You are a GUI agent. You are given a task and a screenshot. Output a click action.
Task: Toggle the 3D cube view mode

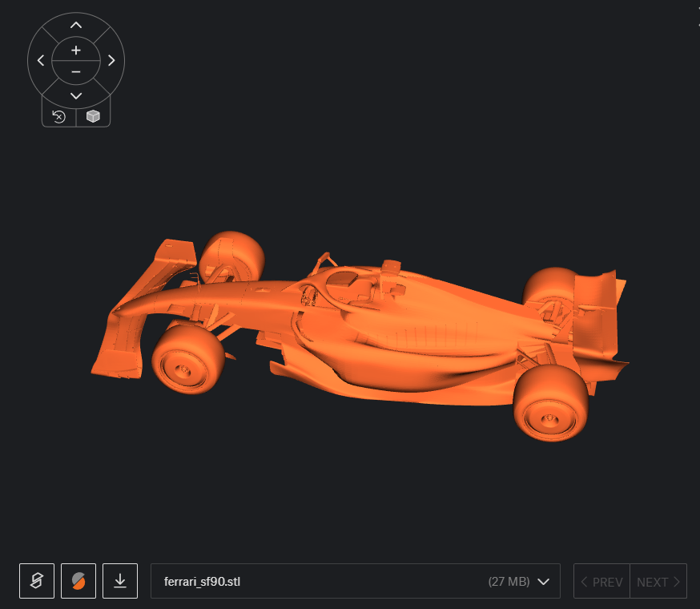93,117
